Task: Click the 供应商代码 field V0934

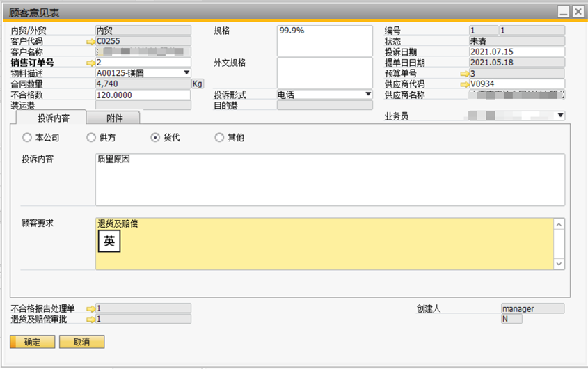Action: pos(517,84)
